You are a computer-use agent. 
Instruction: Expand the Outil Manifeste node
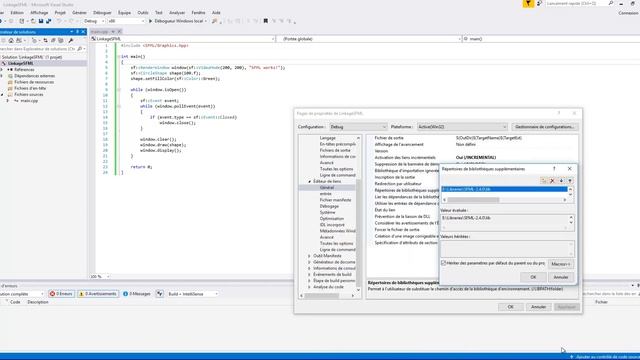[x=309, y=256]
